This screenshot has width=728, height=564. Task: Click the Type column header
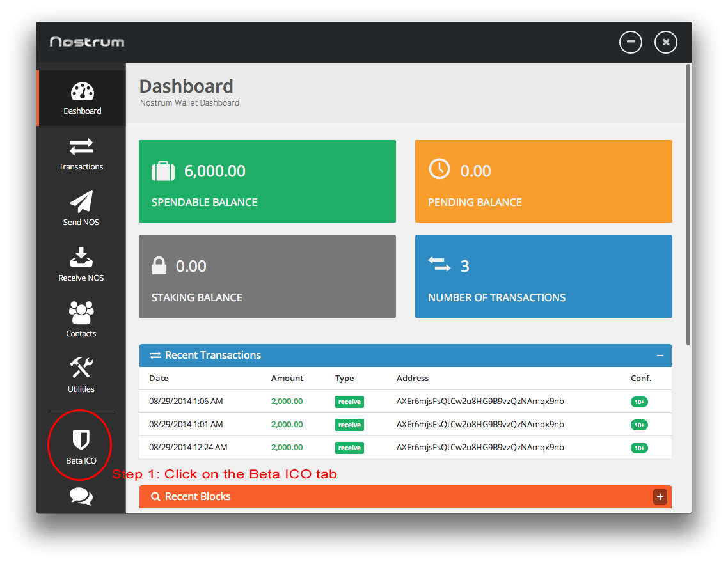pos(345,379)
